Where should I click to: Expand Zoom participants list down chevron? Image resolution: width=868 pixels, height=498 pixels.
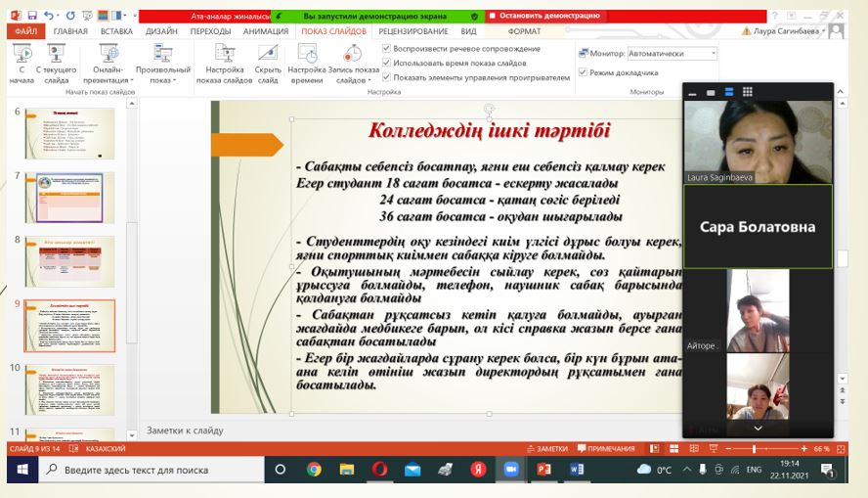pos(758,429)
